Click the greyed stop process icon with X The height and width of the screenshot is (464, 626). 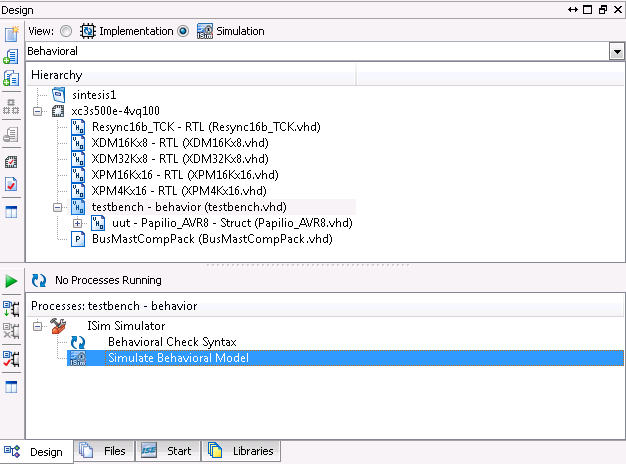coord(11,331)
